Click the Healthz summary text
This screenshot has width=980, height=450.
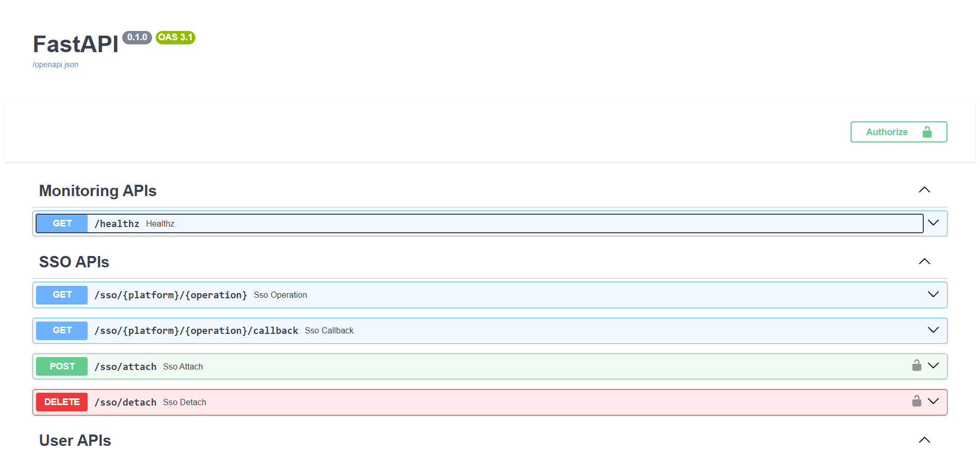point(160,223)
